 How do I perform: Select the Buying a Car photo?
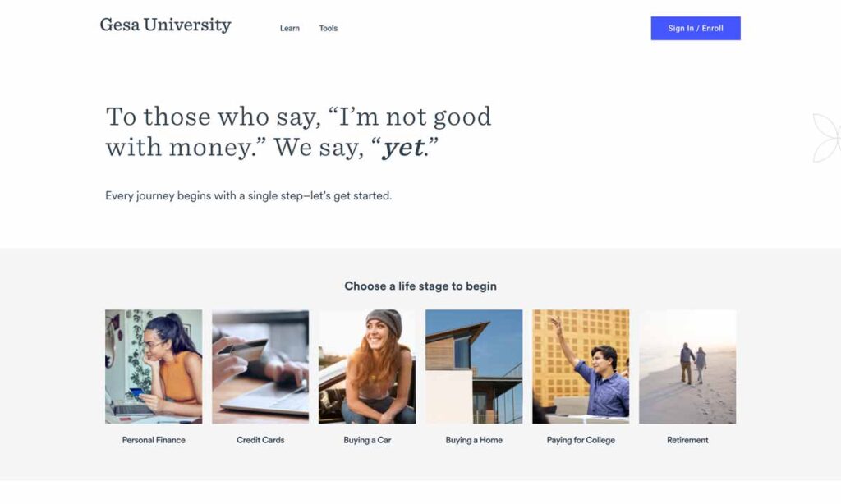point(367,366)
